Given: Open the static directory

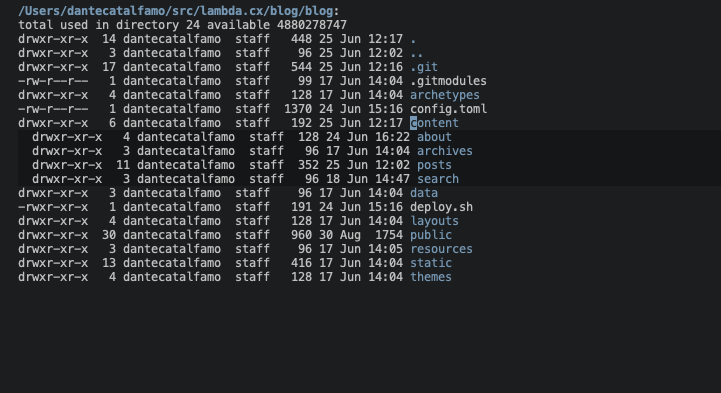Looking at the screenshot, I should coord(431,263).
